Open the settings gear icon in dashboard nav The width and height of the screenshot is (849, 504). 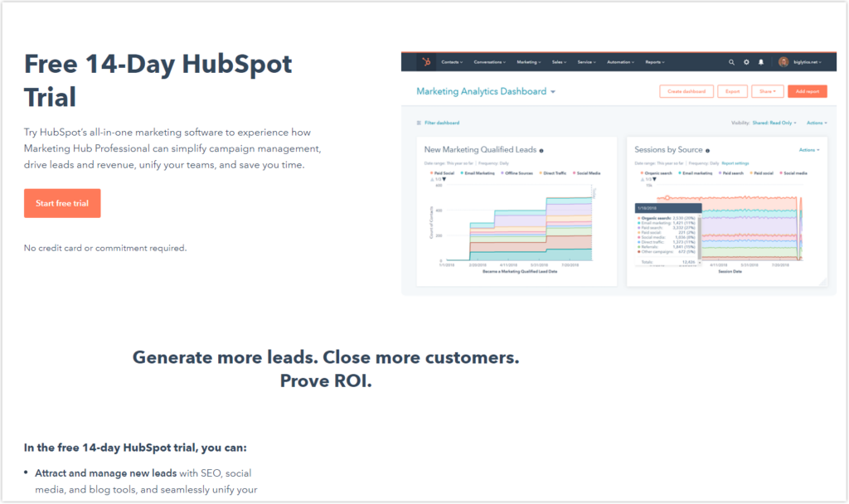[746, 62]
